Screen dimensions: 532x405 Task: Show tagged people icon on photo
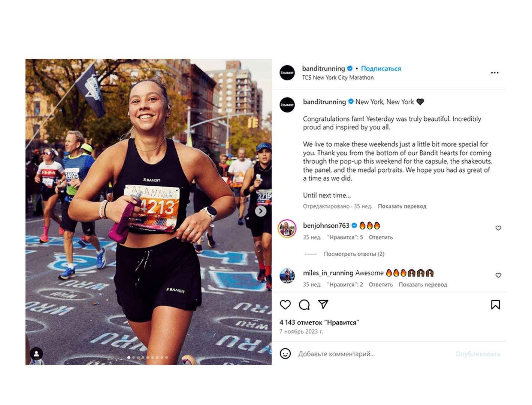coord(36,354)
